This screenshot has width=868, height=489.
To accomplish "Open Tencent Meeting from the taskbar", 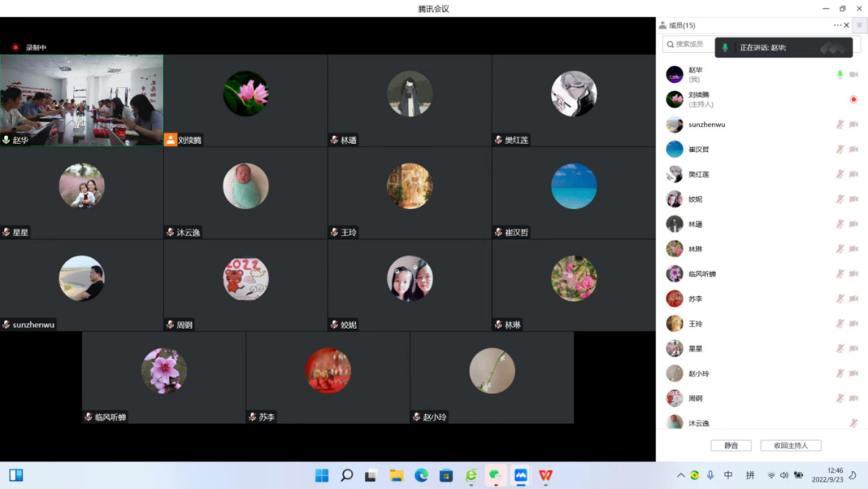I will 521,475.
